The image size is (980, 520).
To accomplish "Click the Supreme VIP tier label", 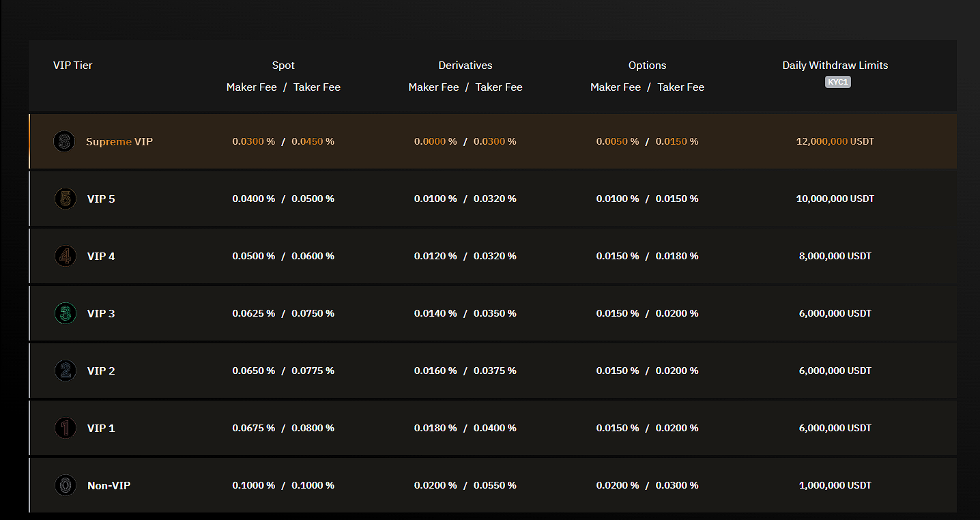I will tap(119, 142).
